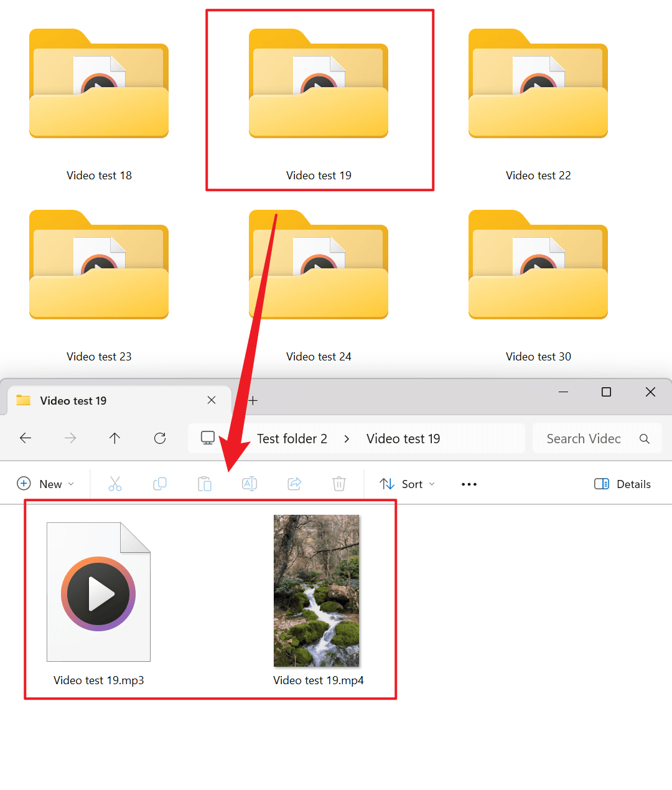The width and height of the screenshot is (672, 790).
Task: Click the Video test 19.mp4 file name
Action: tap(319, 680)
